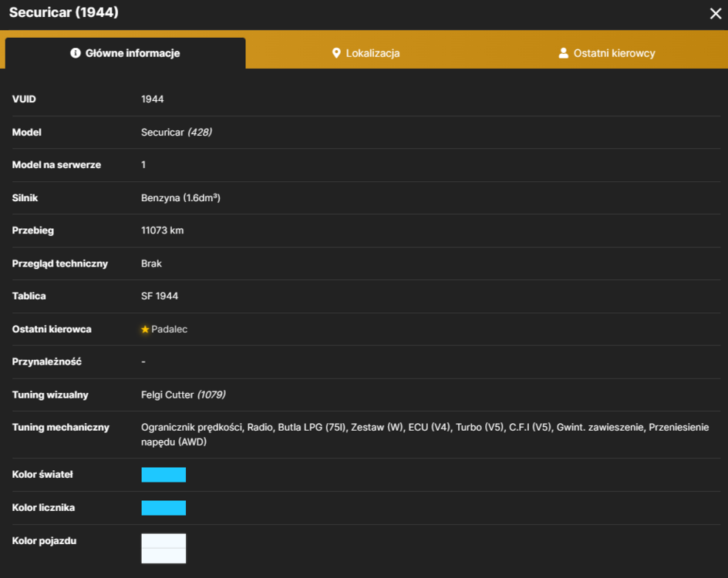Open the Ostatni kierowcy tab
The image size is (728, 578).
coord(606,53)
